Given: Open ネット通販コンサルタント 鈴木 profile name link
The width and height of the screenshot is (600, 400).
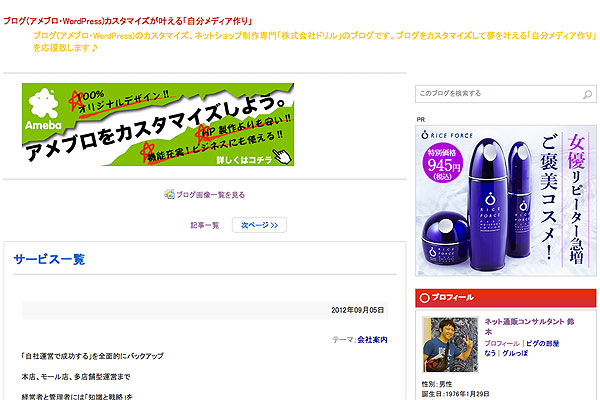Looking at the screenshot, I should pos(529,326).
